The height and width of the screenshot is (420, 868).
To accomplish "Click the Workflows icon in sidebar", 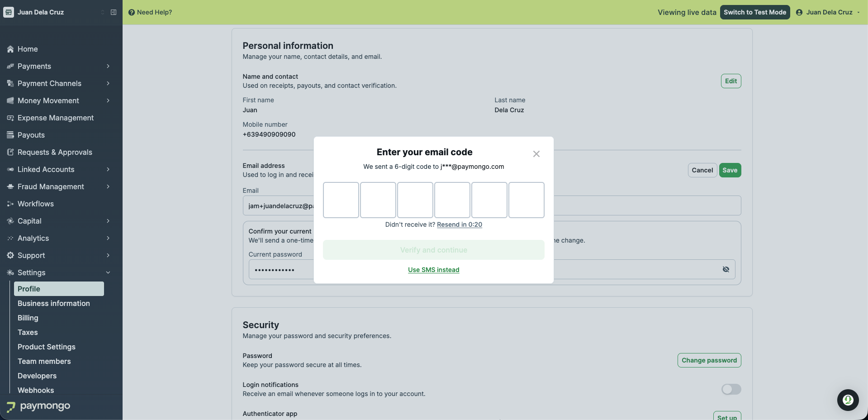I will coord(10,204).
